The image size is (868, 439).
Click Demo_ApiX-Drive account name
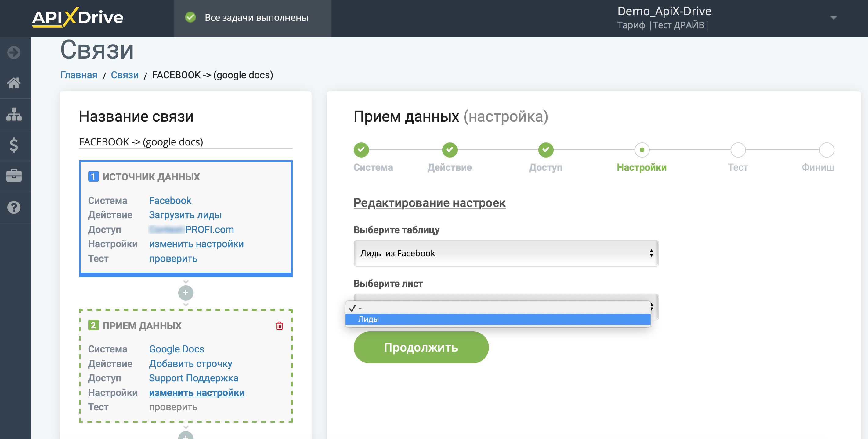coord(664,11)
